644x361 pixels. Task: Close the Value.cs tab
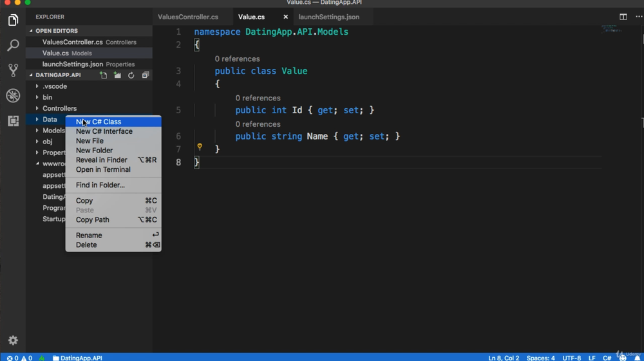[285, 17]
